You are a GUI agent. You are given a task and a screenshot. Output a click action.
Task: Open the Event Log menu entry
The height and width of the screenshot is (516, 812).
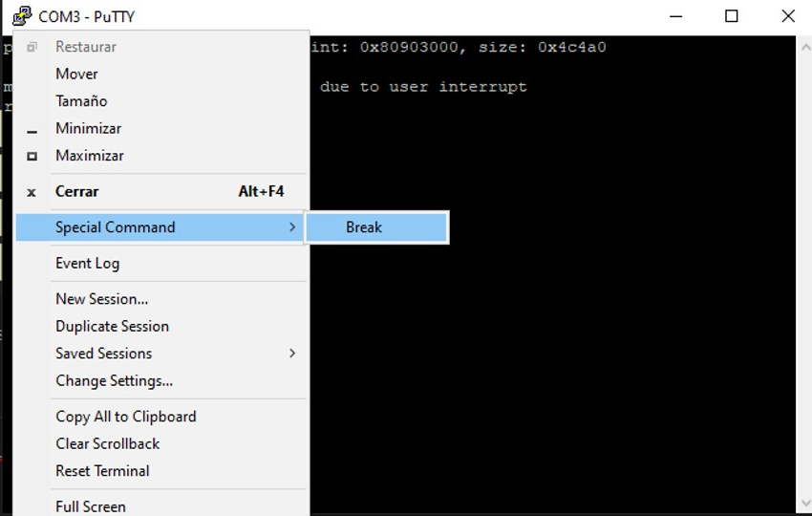(87, 264)
